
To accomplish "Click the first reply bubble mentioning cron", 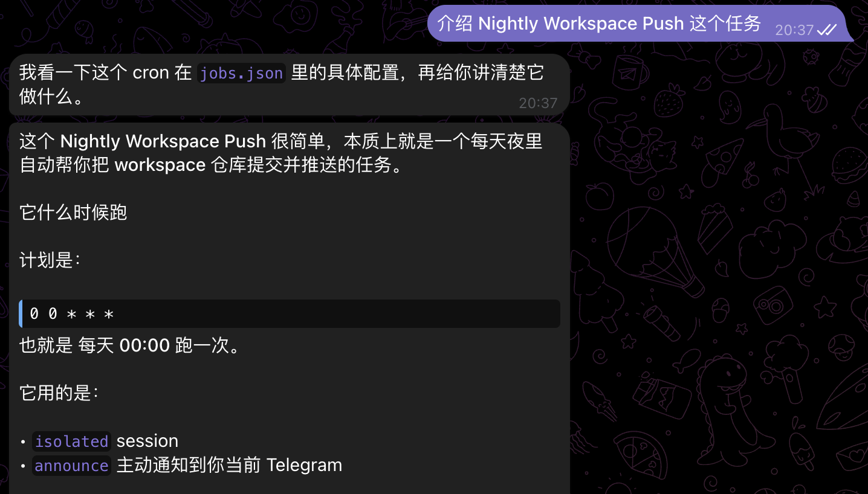I will coord(289,85).
